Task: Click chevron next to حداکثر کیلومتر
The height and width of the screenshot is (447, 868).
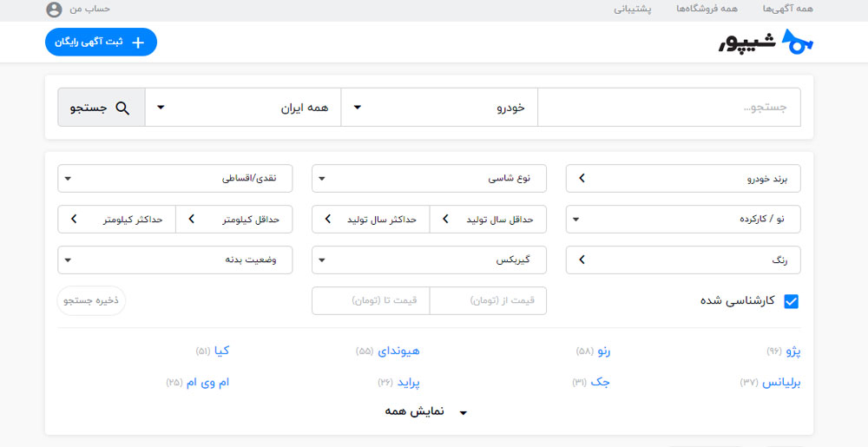Action: click(x=74, y=219)
